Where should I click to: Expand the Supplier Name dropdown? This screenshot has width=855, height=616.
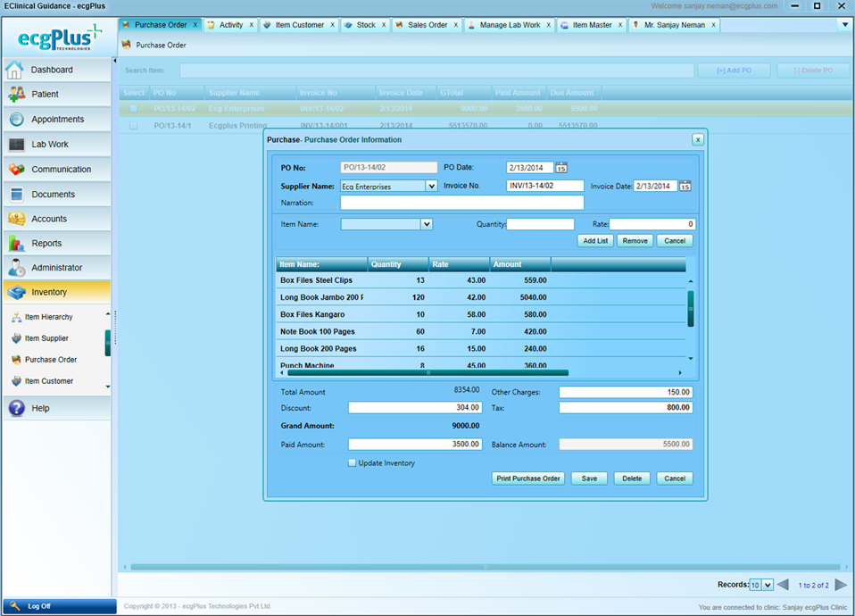(x=431, y=187)
